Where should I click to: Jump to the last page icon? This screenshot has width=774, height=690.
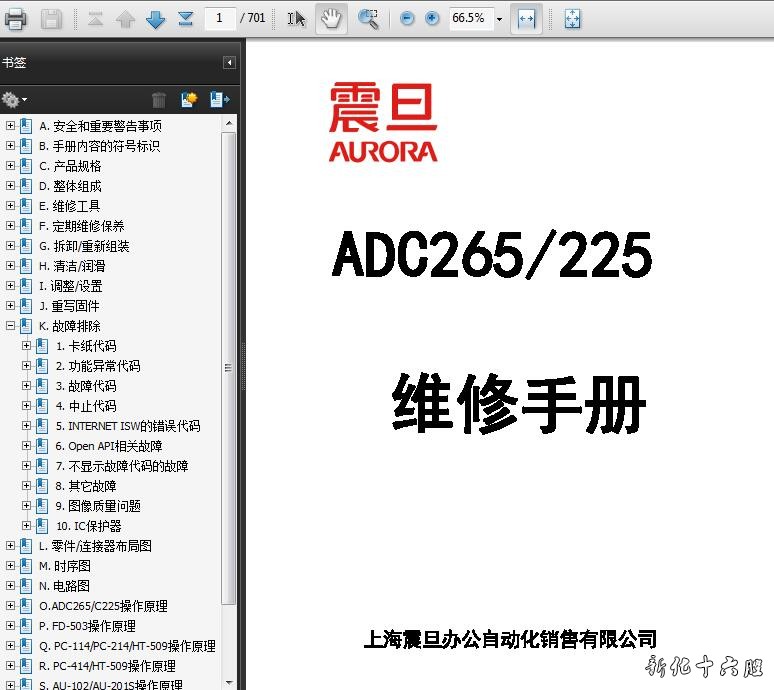coord(186,18)
